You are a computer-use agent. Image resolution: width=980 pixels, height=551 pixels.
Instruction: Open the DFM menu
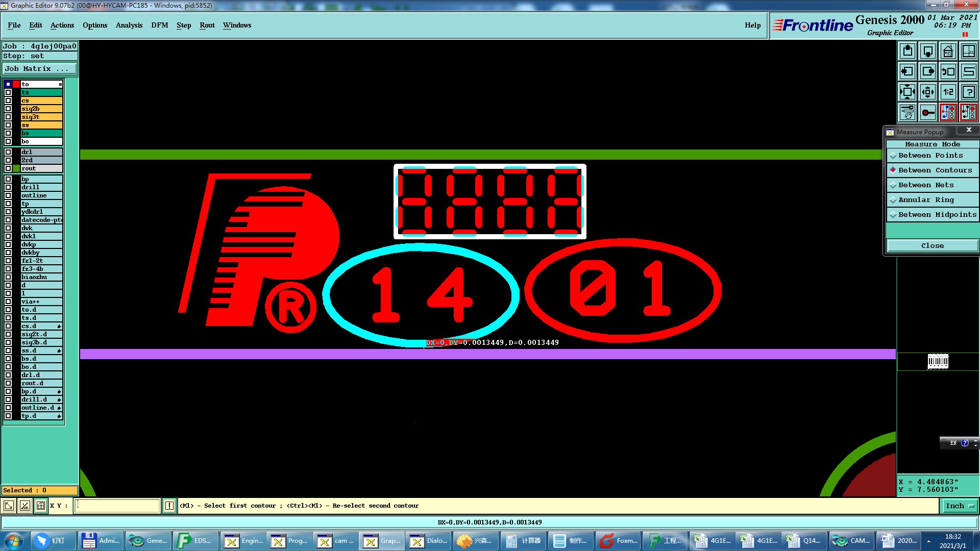[x=160, y=26]
